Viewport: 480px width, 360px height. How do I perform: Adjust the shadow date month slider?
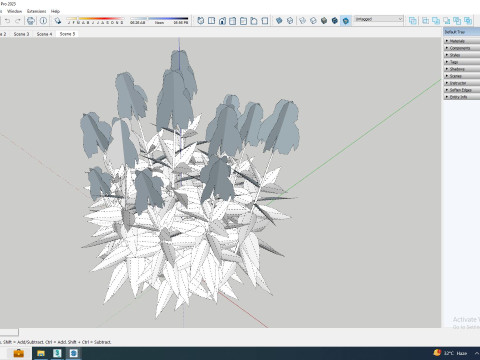click(95, 21)
